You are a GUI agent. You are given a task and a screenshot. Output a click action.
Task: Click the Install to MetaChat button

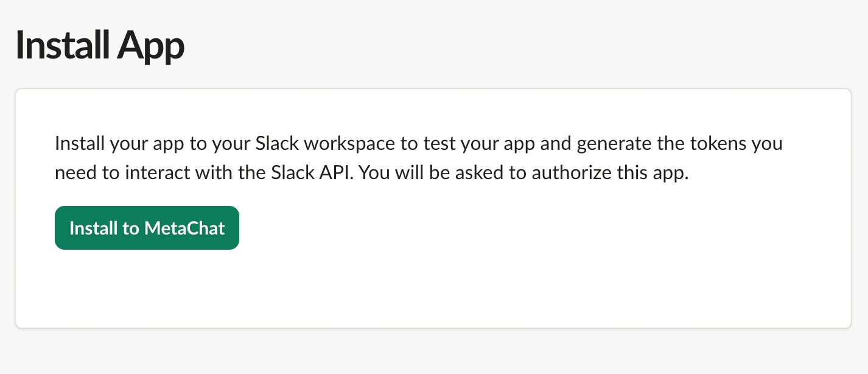(147, 228)
